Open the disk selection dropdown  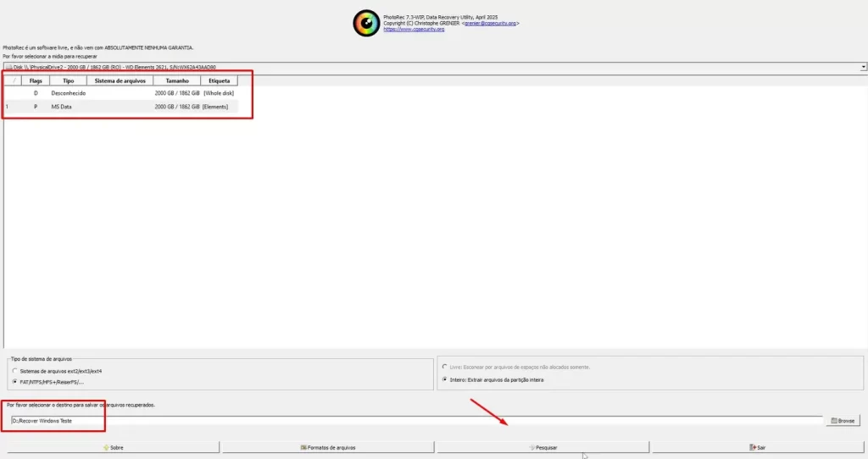(x=432, y=66)
